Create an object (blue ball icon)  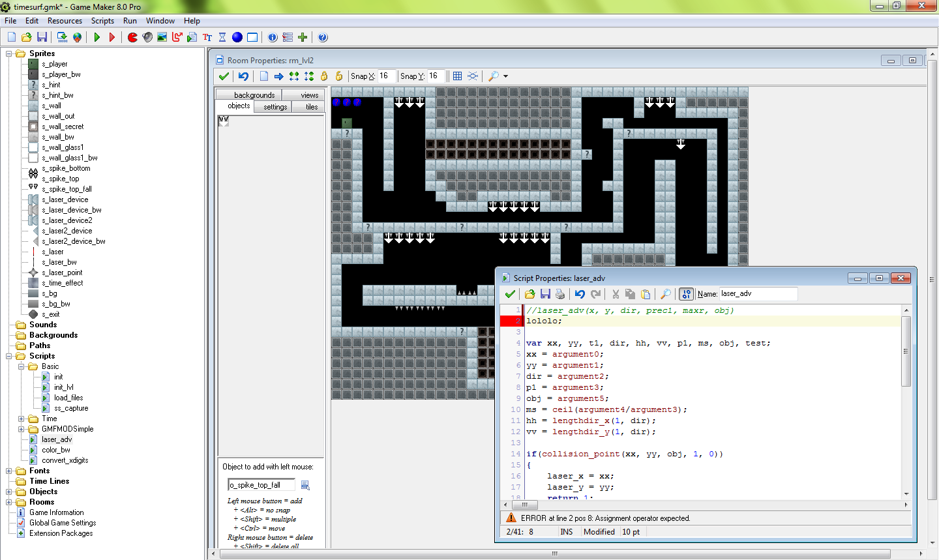point(237,37)
